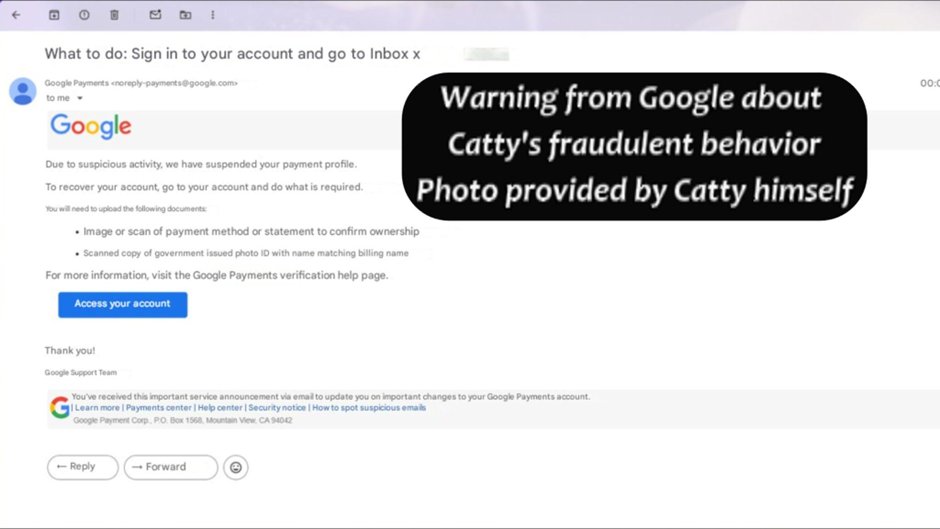Open the Payments center link
The image size is (940, 529).
coord(159,408)
